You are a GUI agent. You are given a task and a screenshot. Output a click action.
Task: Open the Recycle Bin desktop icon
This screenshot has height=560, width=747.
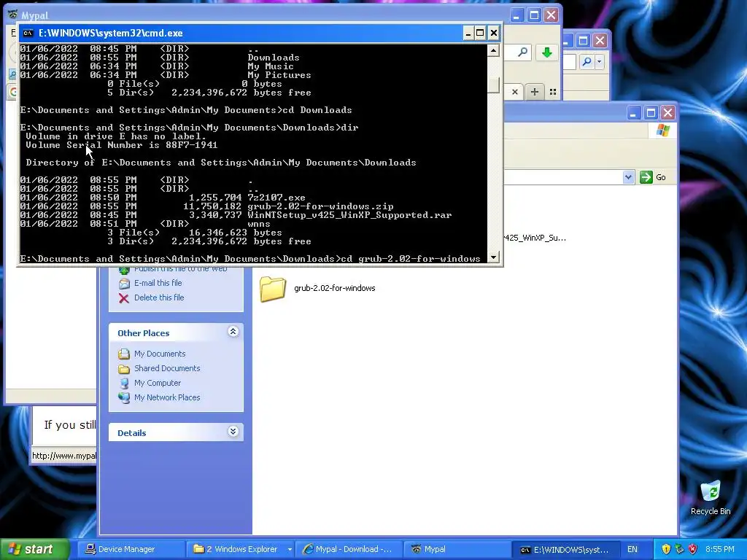(711, 497)
